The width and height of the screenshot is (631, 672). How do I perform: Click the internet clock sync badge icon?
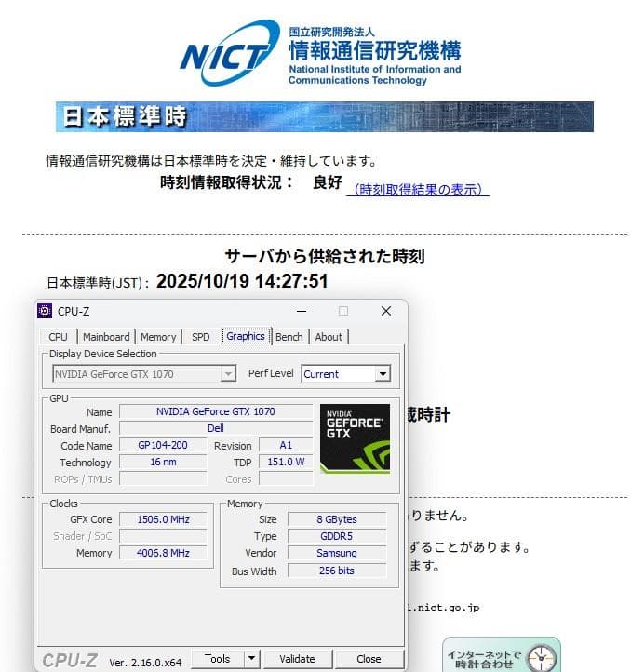[x=502, y=654]
